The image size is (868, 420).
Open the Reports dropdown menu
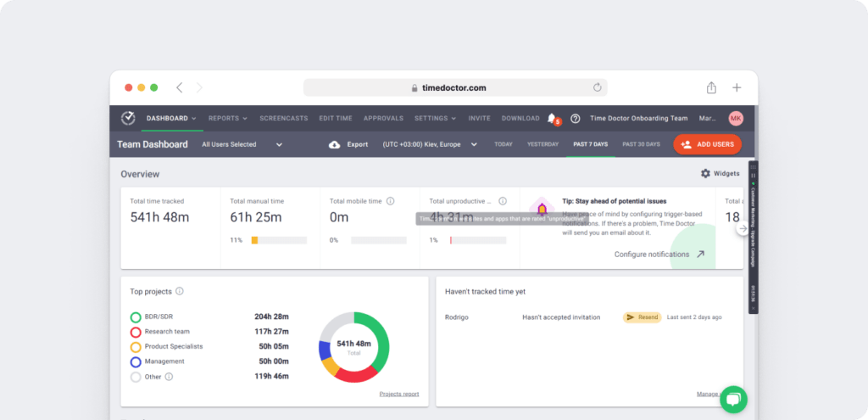click(x=228, y=119)
